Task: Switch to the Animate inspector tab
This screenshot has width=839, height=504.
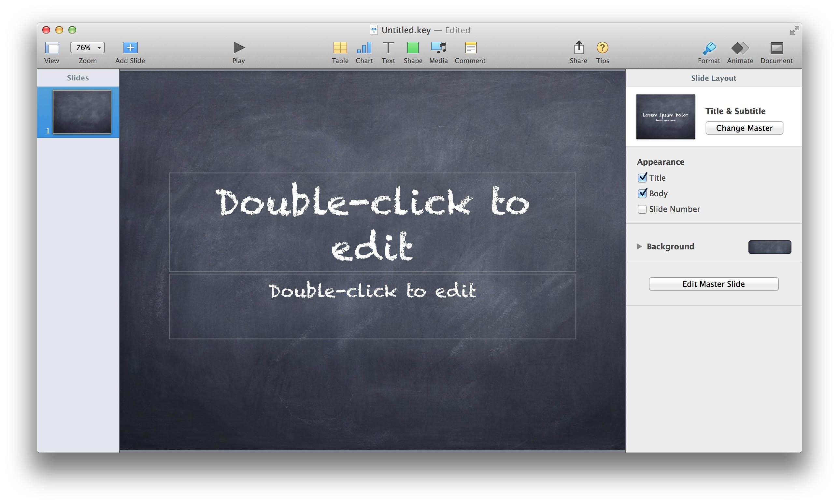Action: point(740,48)
